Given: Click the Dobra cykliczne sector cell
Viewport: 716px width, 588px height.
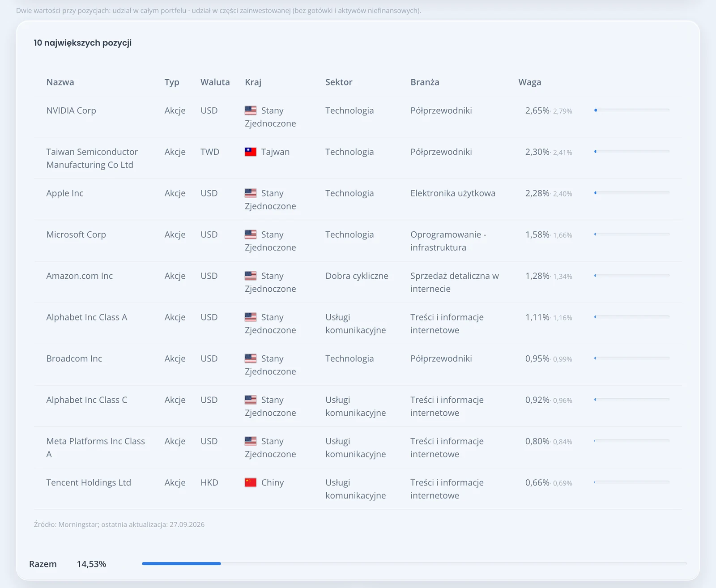Looking at the screenshot, I should tap(357, 276).
